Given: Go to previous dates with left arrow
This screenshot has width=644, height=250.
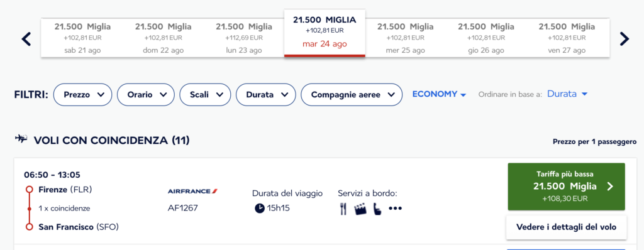Looking at the screenshot, I should click(26, 39).
